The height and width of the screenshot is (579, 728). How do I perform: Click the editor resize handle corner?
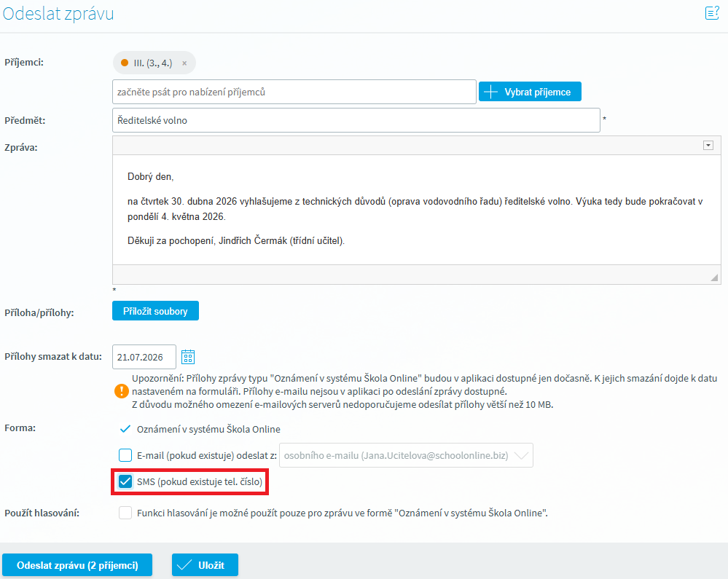click(x=714, y=277)
